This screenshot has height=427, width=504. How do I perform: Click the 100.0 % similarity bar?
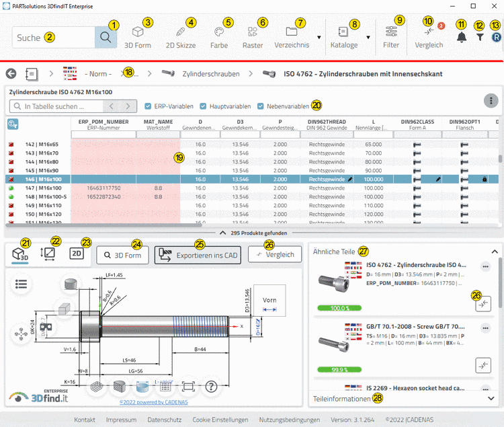tap(339, 308)
